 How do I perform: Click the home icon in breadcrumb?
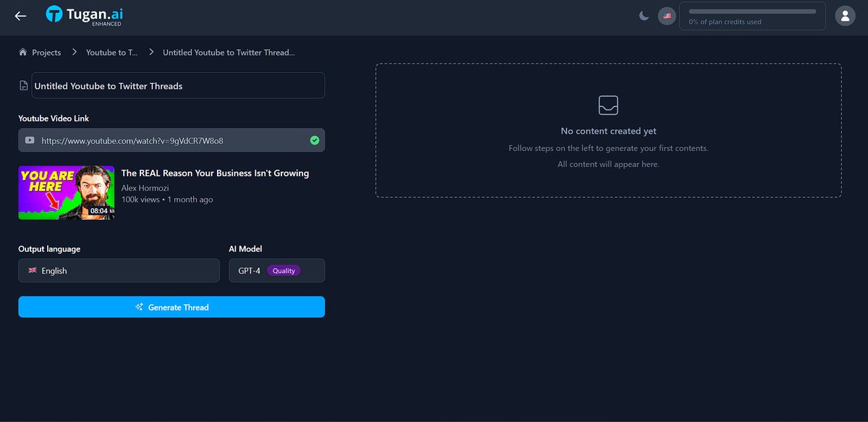tap(23, 52)
